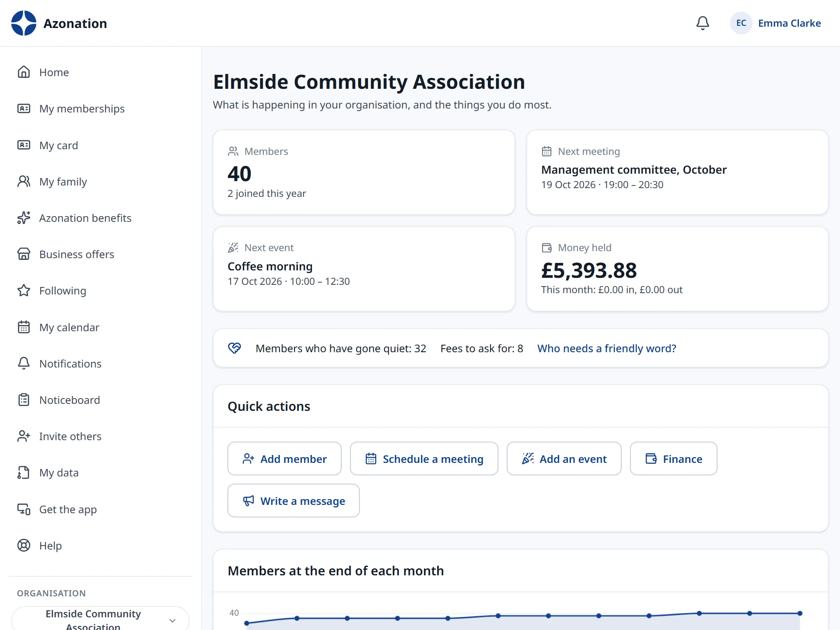
Task: Click the Get the app devices icon
Action: [x=24, y=509]
